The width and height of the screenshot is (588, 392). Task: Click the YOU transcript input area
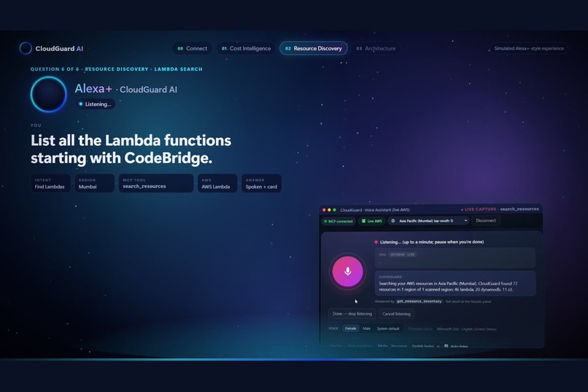click(455, 258)
